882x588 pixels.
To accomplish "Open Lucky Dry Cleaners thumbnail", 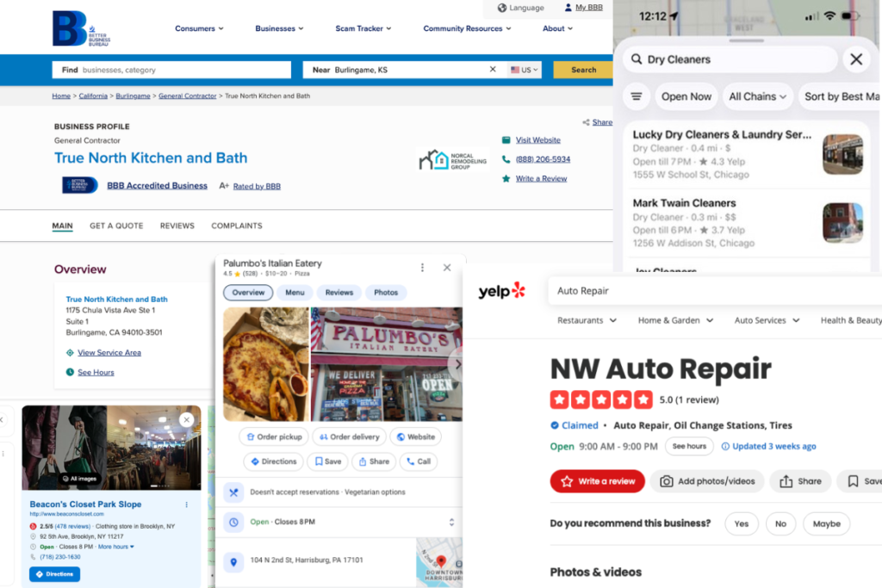I will pyautogui.click(x=842, y=154).
